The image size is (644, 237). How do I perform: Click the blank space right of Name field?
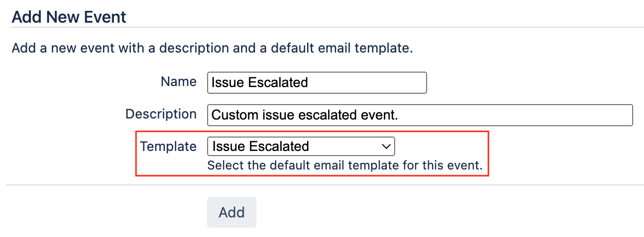[531, 82]
